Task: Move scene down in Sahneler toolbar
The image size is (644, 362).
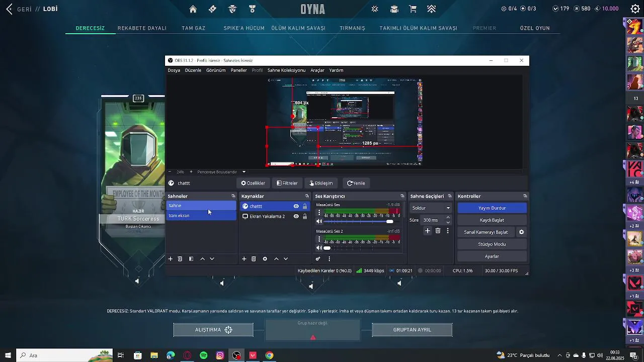Action: (x=212, y=259)
